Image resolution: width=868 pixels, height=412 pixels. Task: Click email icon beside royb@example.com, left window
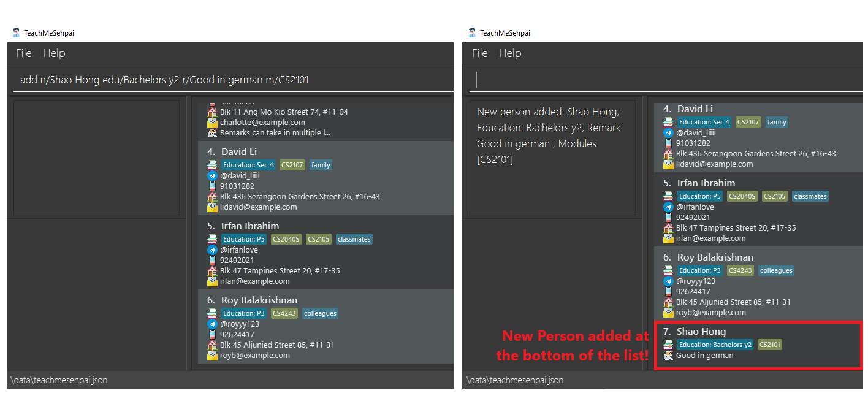pos(212,356)
